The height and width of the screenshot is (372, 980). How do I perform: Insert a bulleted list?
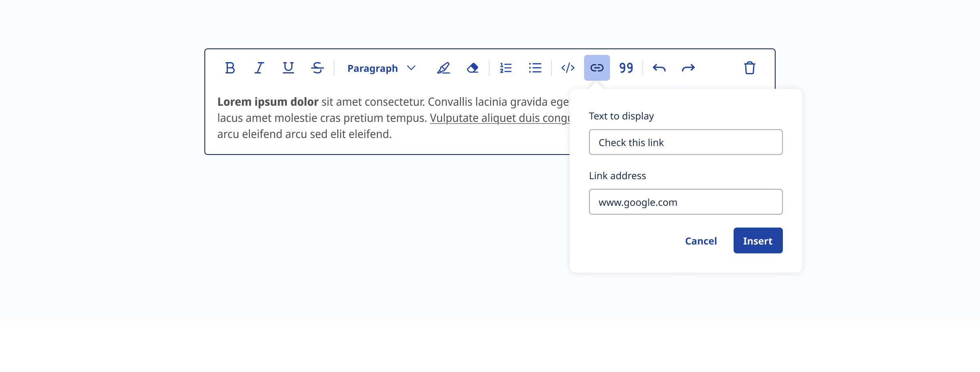click(x=535, y=68)
